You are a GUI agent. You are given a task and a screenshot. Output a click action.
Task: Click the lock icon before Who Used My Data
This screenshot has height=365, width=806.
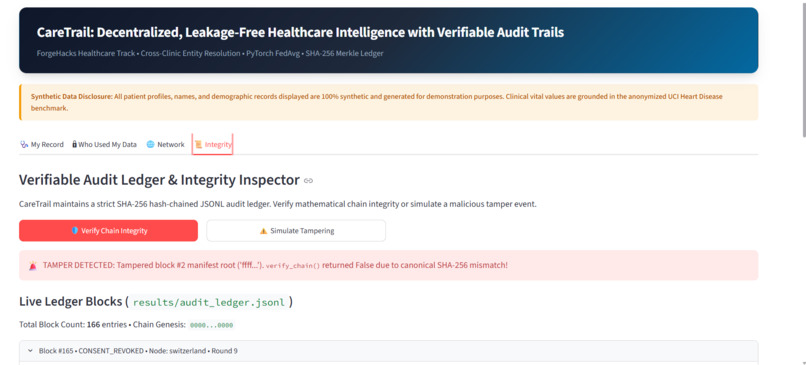75,144
